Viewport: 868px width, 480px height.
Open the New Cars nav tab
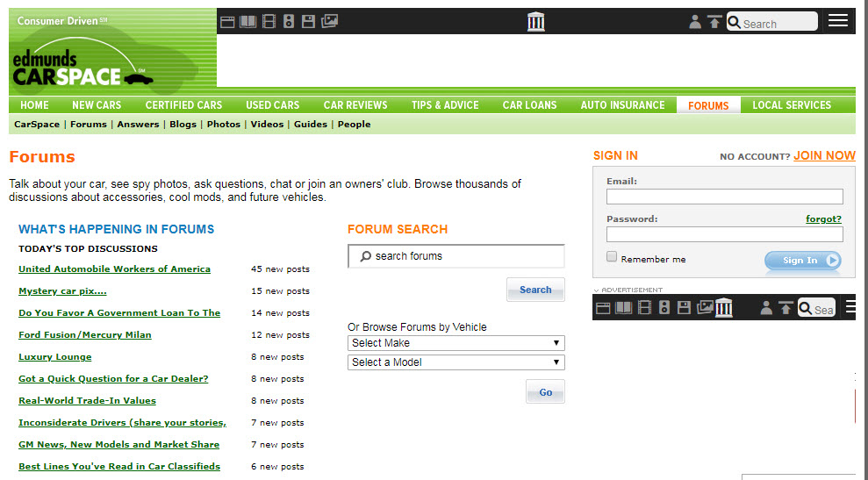click(x=97, y=104)
